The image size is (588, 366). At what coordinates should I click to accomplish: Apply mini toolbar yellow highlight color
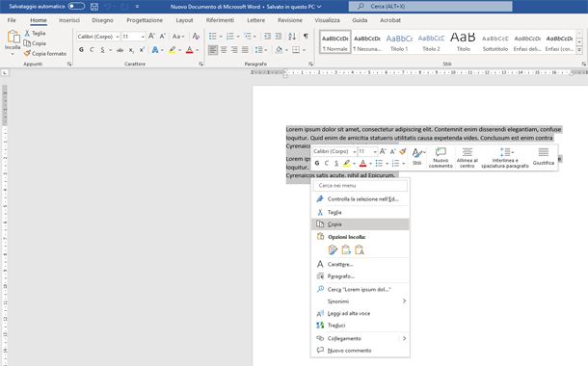pos(346,164)
